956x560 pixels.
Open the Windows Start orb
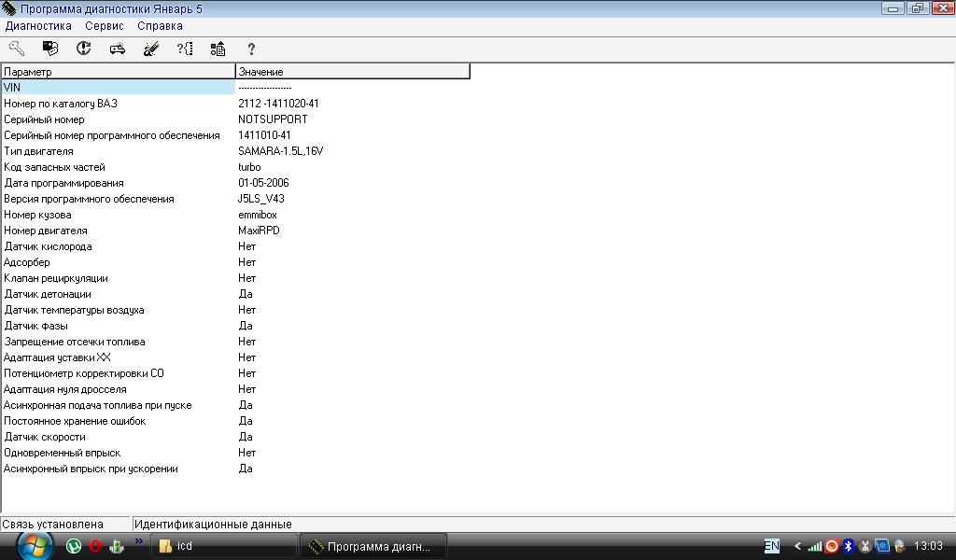click(x=34, y=546)
